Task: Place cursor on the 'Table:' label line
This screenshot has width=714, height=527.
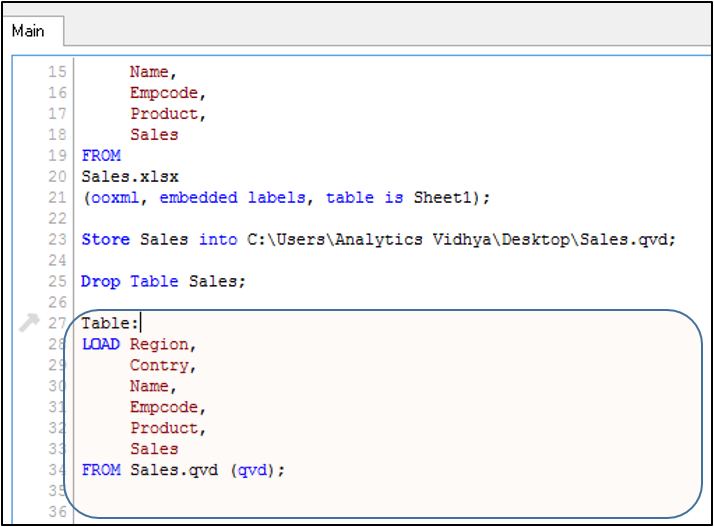Action: point(111,323)
